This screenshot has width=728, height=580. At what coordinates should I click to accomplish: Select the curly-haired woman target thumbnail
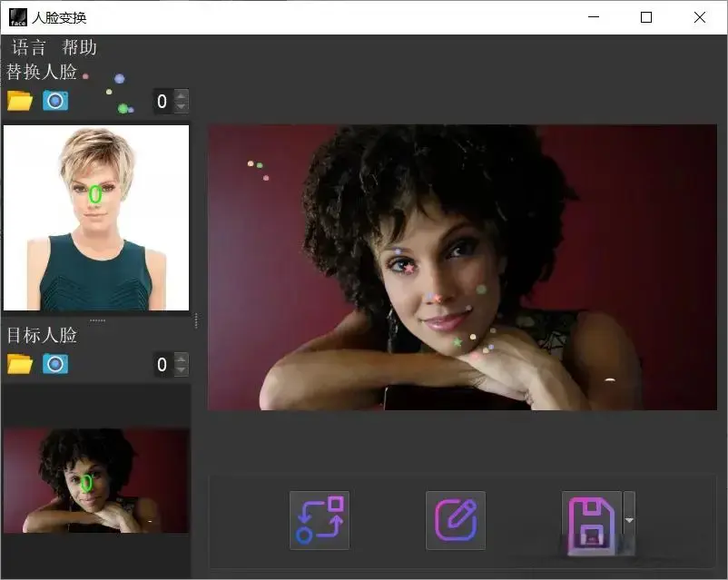pyautogui.click(x=96, y=480)
